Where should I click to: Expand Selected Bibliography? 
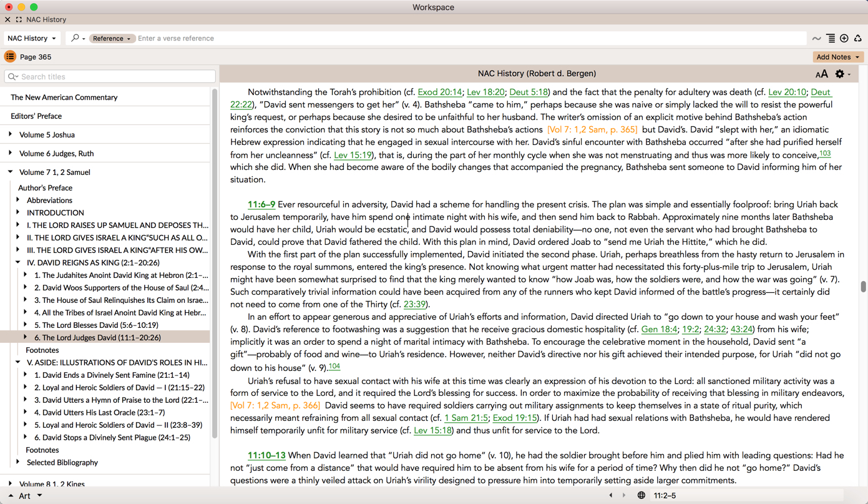(x=17, y=462)
